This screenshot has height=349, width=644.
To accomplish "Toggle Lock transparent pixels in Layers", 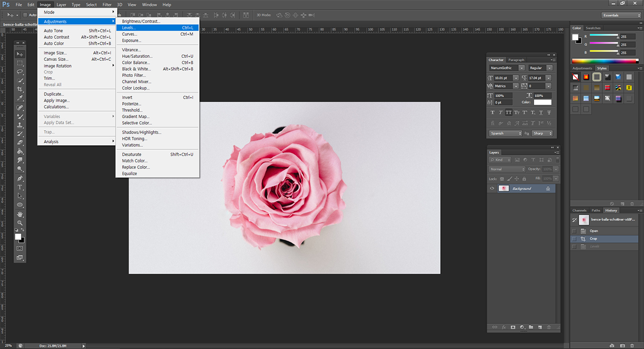I will point(502,179).
